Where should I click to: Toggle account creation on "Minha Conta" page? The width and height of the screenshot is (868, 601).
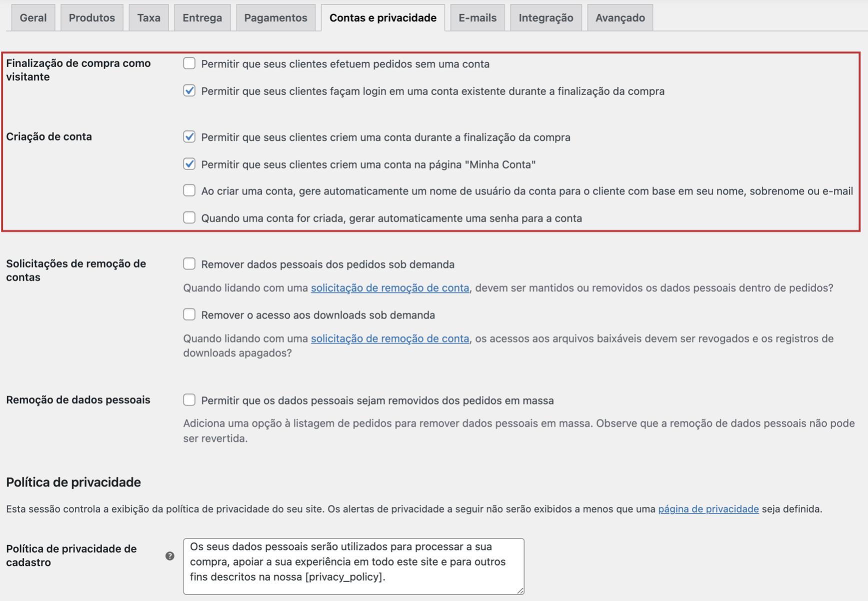coord(189,163)
